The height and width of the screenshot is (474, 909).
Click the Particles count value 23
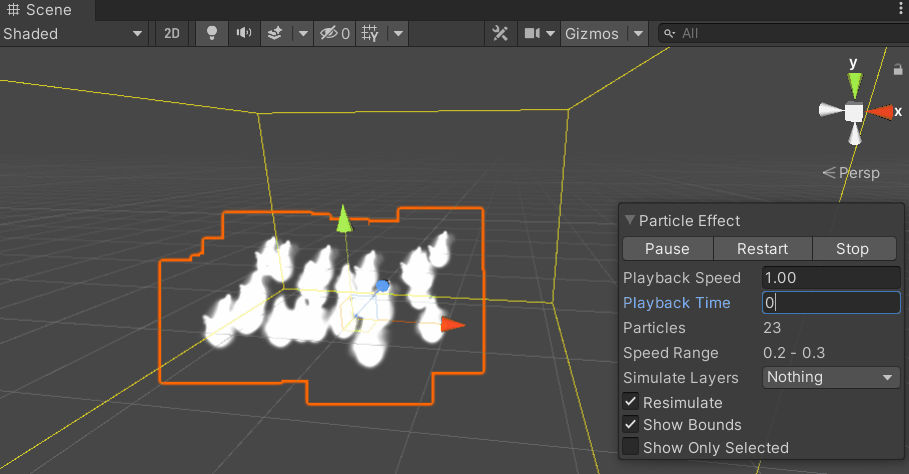tap(772, 328)
